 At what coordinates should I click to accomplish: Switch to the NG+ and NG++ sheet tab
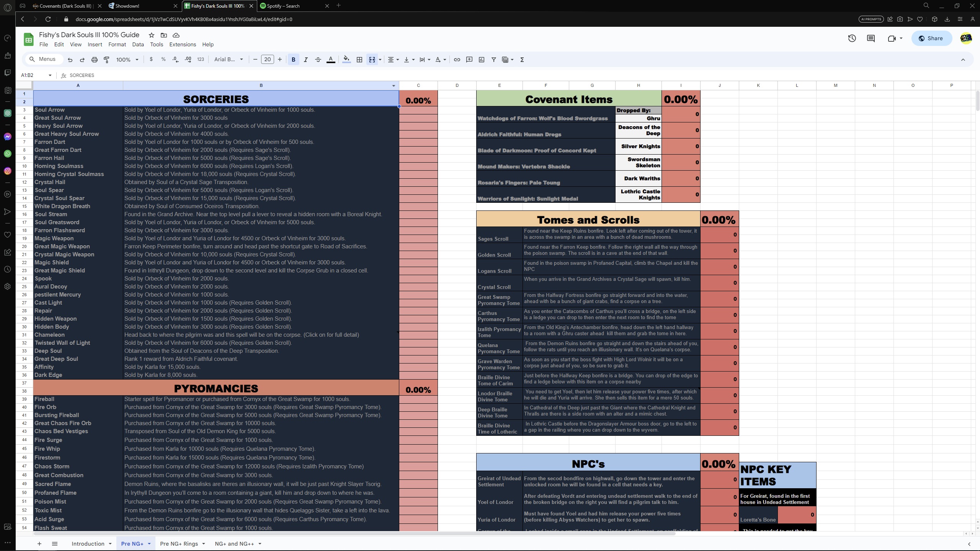[x=234, y=544]
